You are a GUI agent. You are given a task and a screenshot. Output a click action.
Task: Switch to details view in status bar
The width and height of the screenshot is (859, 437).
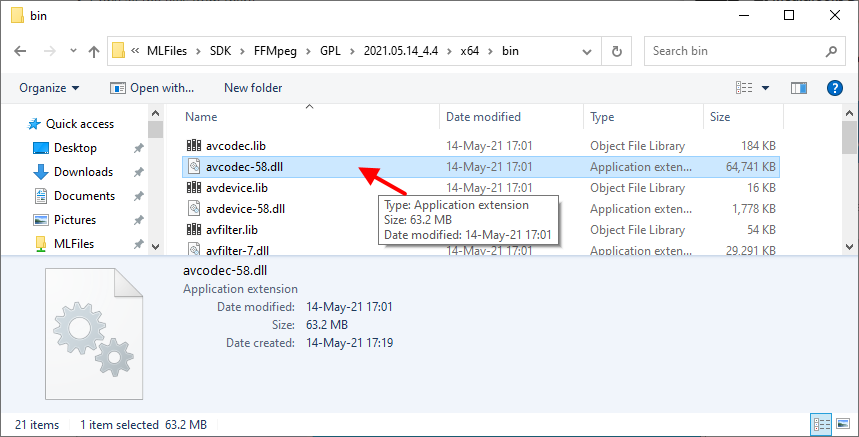[821, 424]
